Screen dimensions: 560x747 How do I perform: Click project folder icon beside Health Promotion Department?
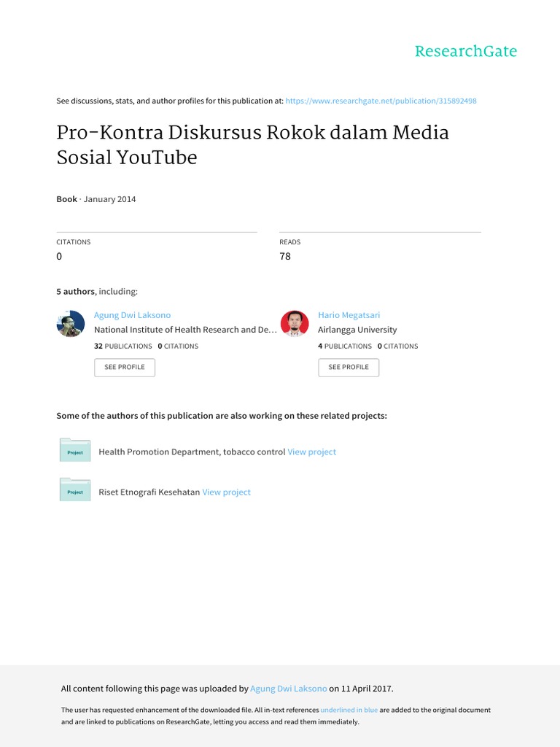(x=75, y=450)
